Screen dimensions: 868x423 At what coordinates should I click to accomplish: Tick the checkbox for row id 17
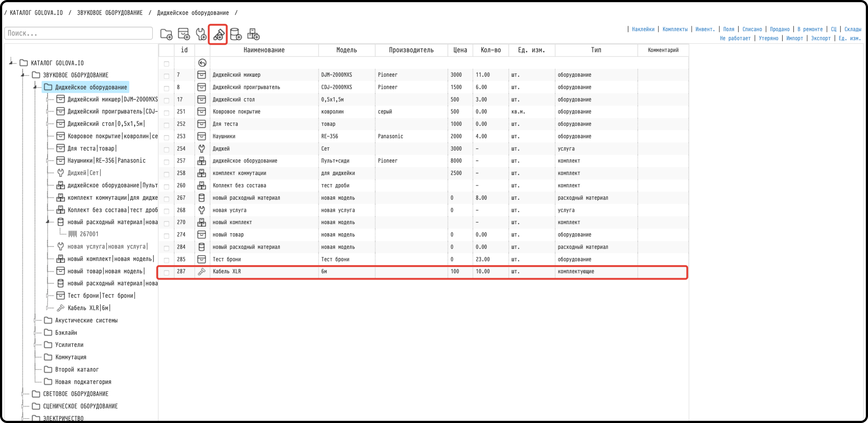pos(167,101)
